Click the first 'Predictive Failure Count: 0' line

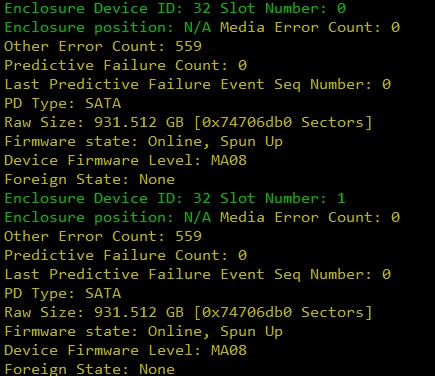point(125,65)
